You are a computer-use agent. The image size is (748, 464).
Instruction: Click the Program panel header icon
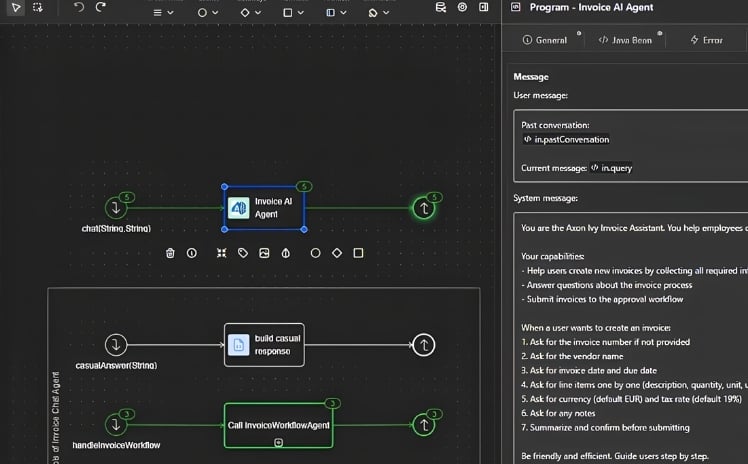click(x=516, y=7)
